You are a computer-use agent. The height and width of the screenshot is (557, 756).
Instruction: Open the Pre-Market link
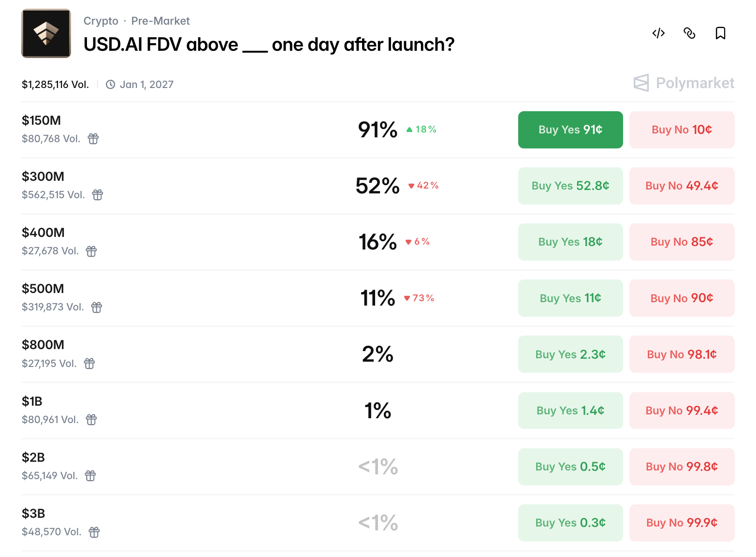point(160,21)
